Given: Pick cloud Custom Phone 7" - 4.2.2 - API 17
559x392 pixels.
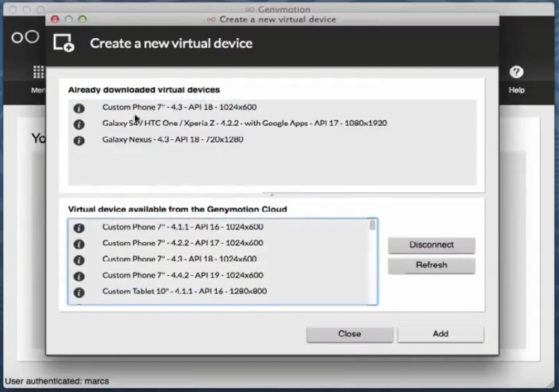Looking at the screenshot, I should [183, 243].
